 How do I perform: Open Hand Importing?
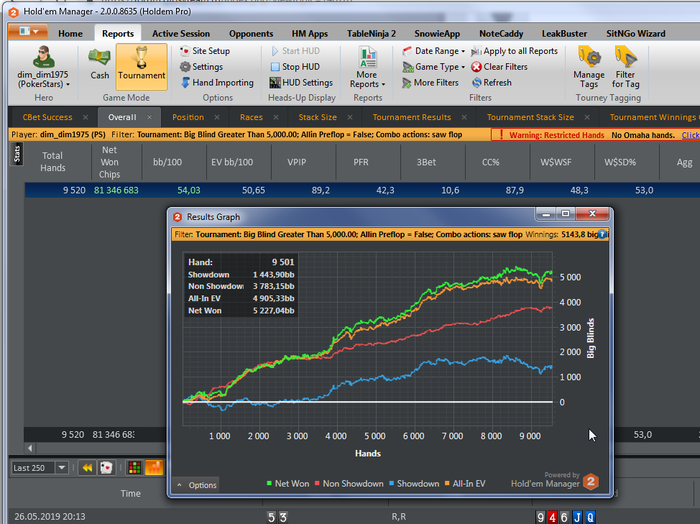click(217, 83)
